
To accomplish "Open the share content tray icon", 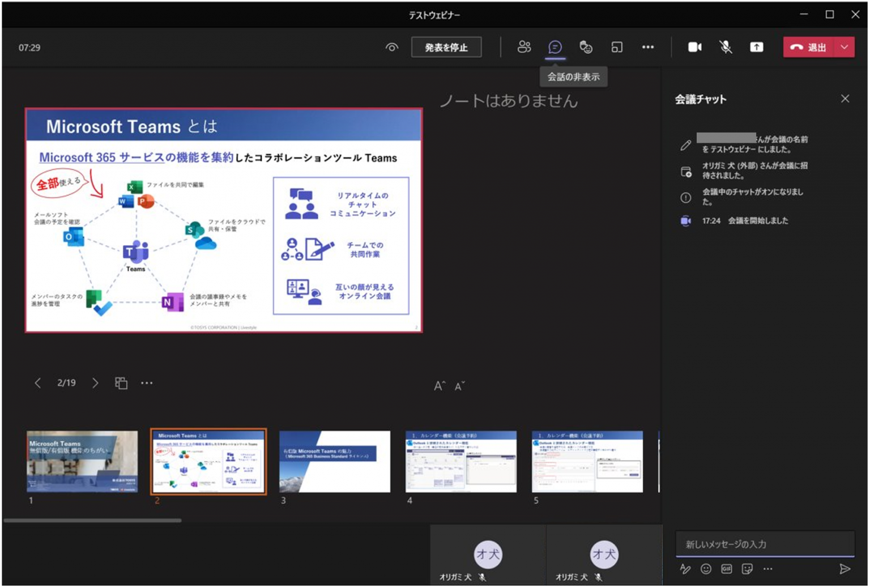I will pos(757,48).
